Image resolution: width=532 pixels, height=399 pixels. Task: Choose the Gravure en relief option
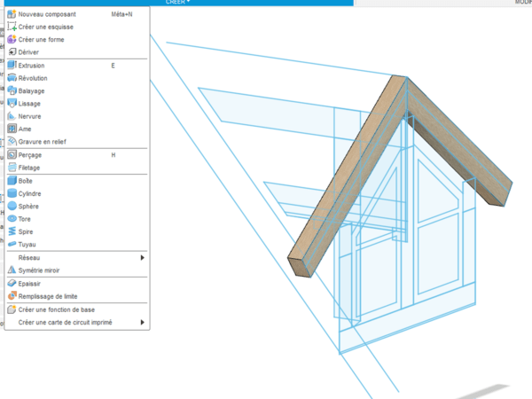43,142
